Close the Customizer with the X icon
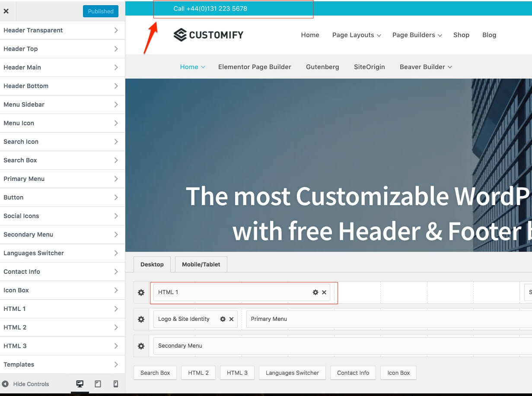532x396 pixels. (x=6, y=11)
